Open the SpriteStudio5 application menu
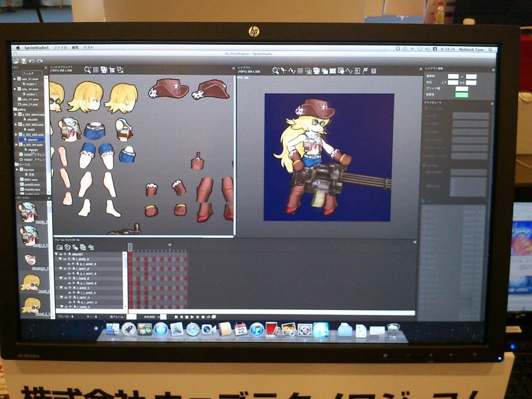532x399 pixels. point(37,48)
